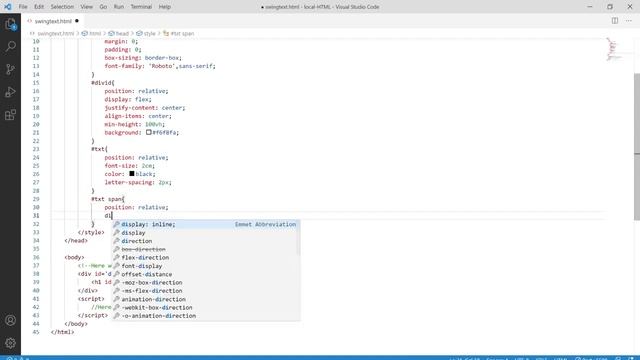Open the Edit menu
The height and width of the screenshot is (360, 640).
point(39,7)
